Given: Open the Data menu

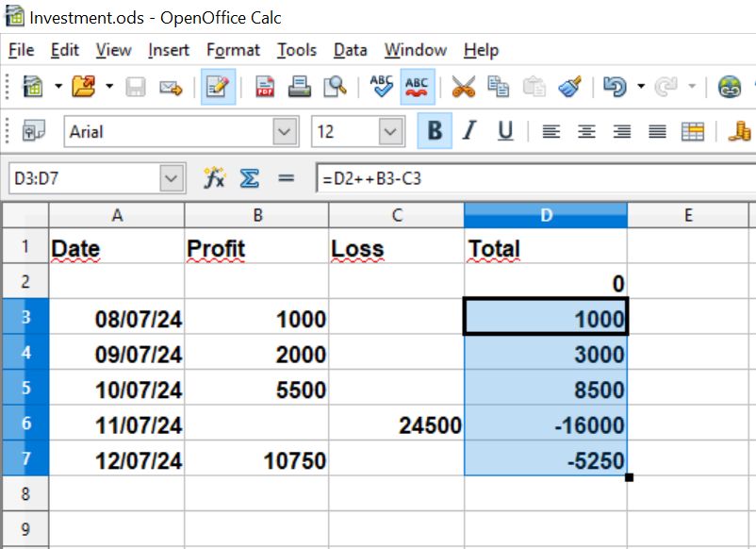Looking at the screenshot, I should click(x=350, y=50).
